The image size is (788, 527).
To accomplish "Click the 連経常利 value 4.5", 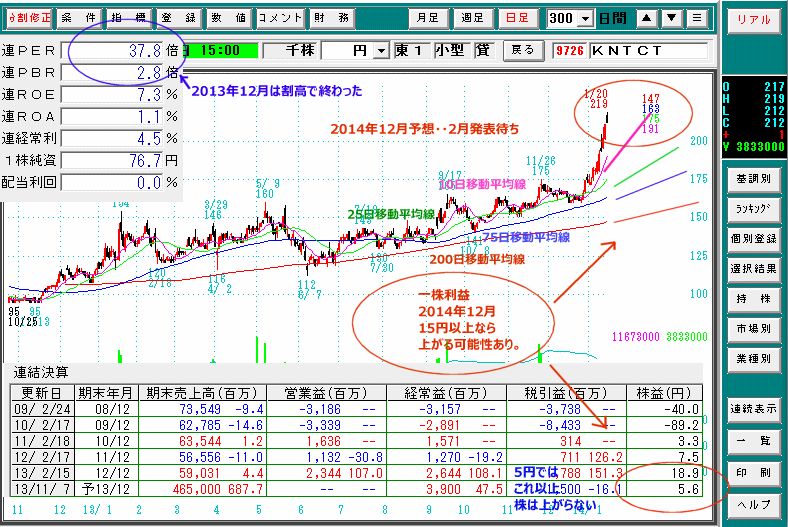I will click(x=113, y=139).
